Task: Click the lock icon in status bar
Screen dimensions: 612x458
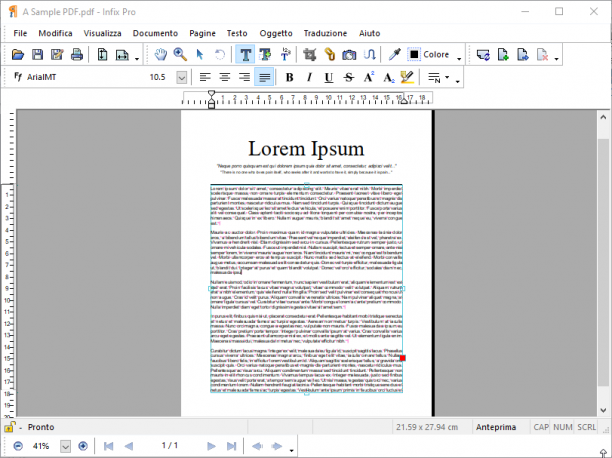Action: coord(9,427)
